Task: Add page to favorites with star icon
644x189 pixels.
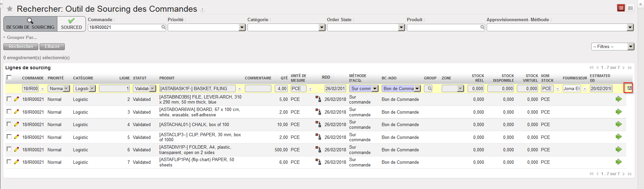Action: pos(10,9)
